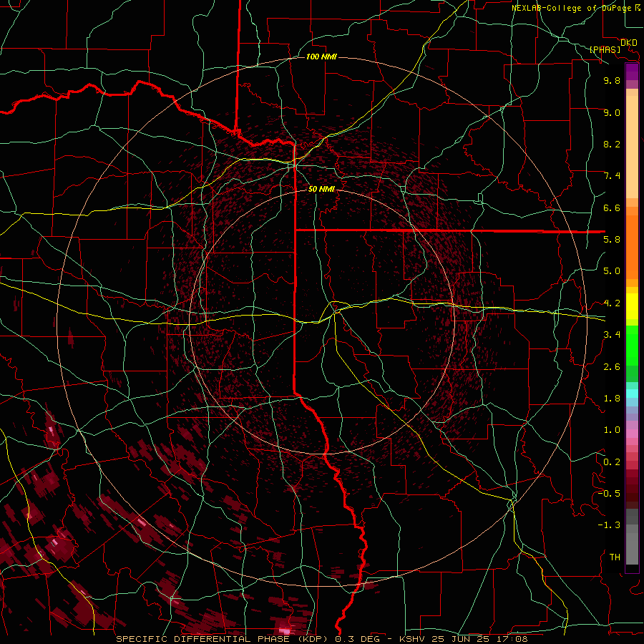The height and width of the screenshot is (644, 644).
Task: Pick the bright orange legend swatch
Action: click(632, 246)
